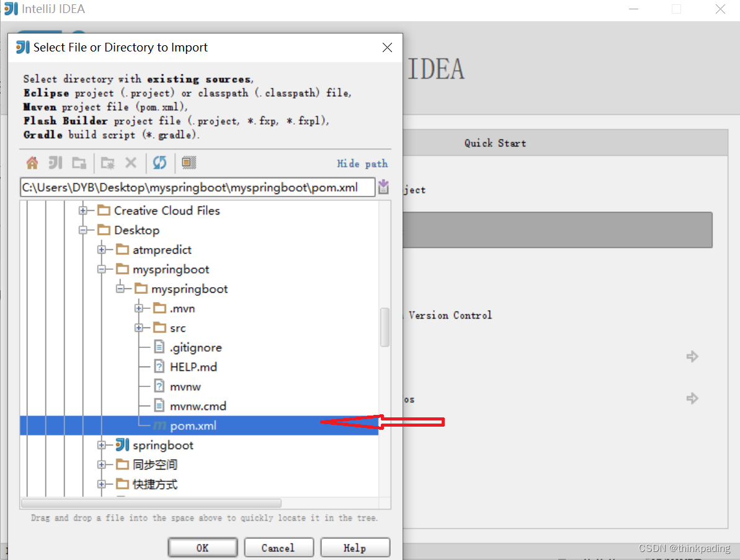
Task: Delete selected item with X toolbar icon
Action: tap(131, 163)
